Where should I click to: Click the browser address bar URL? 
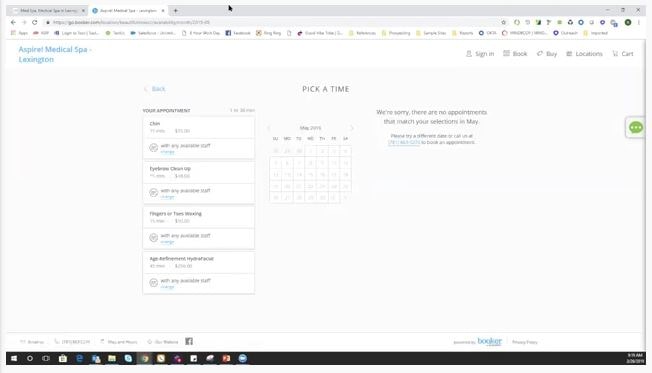tap(131, 22)
